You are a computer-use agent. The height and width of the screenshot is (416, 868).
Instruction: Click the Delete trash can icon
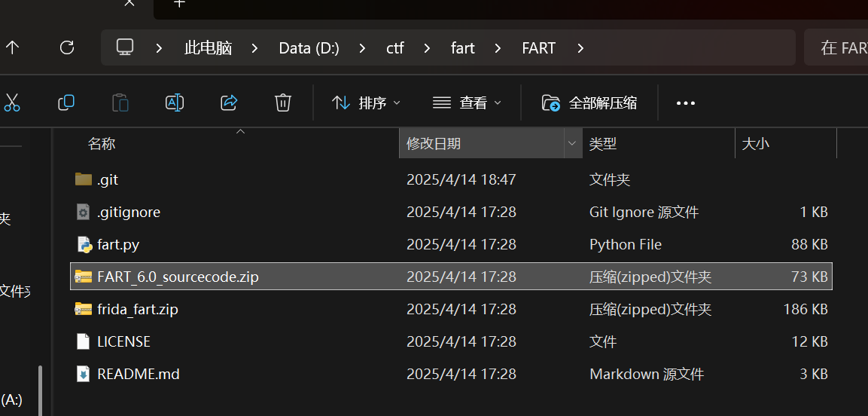(x=283, y=102)
